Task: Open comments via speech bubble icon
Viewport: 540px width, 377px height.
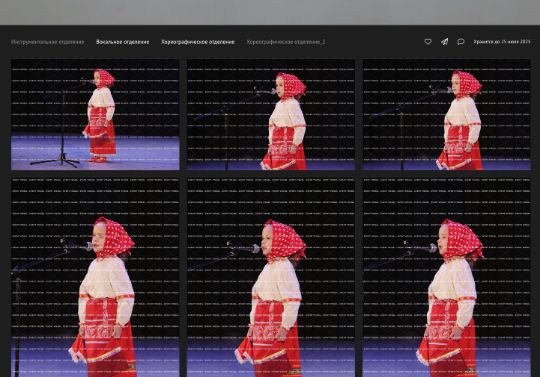Action: [461, 42]
